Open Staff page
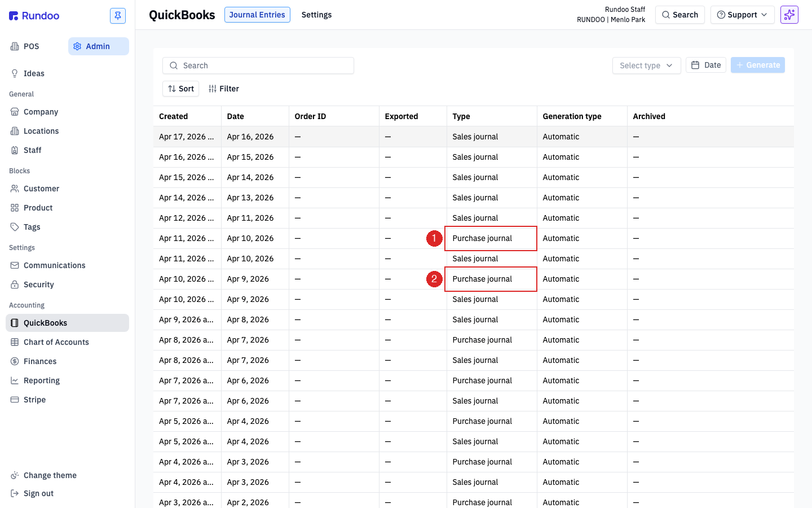Viewport: 812px width, 508px height. coord(68,150)
